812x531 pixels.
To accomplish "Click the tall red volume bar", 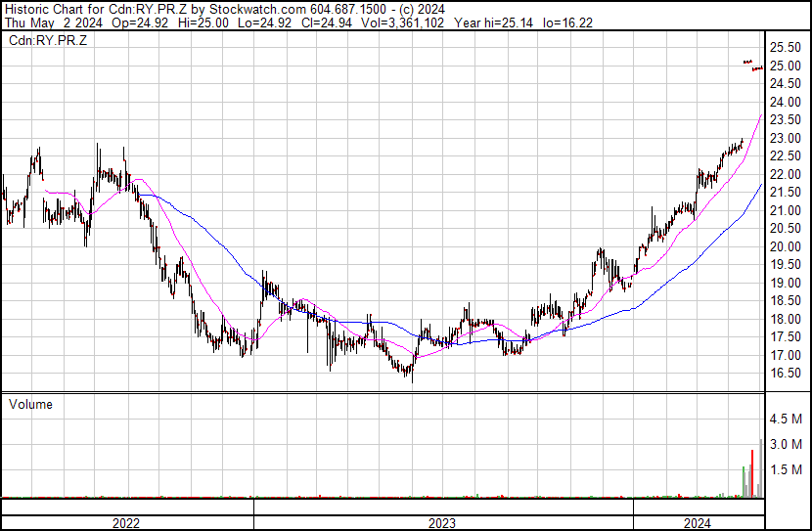I will tap(752, 473).
